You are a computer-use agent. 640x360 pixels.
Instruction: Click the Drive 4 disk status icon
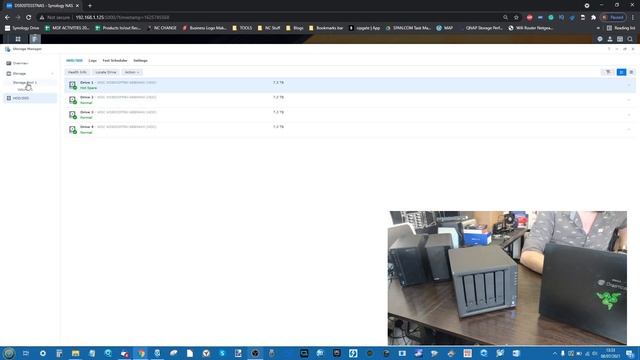[x=73, y=130]
